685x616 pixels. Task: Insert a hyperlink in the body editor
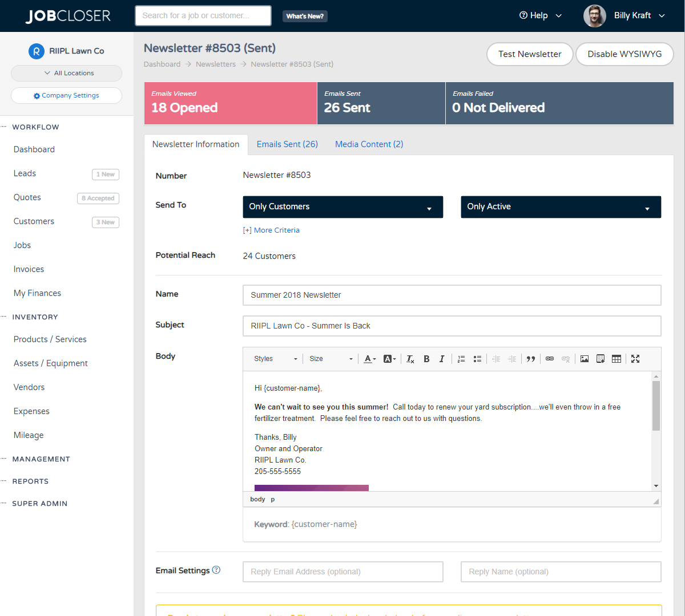(x=549, y=359)
